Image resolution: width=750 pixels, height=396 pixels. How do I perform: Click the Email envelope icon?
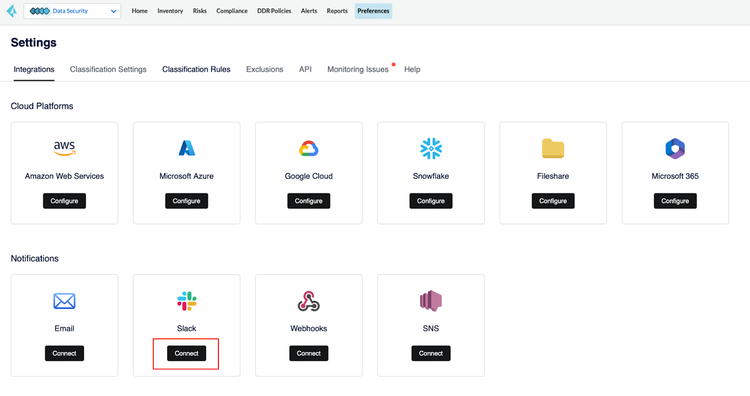point(64,301)
